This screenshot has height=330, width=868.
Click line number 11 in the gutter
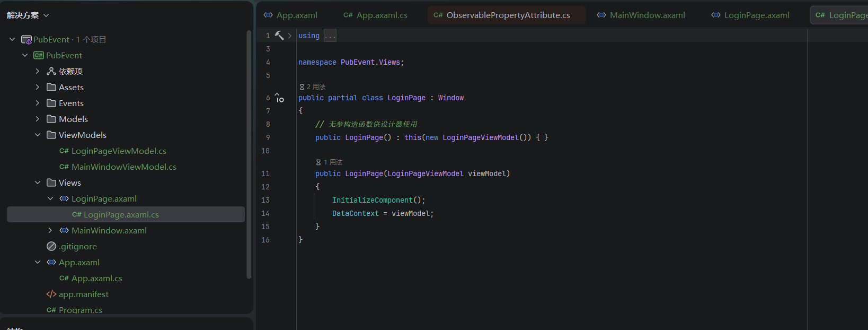point(265,173)
